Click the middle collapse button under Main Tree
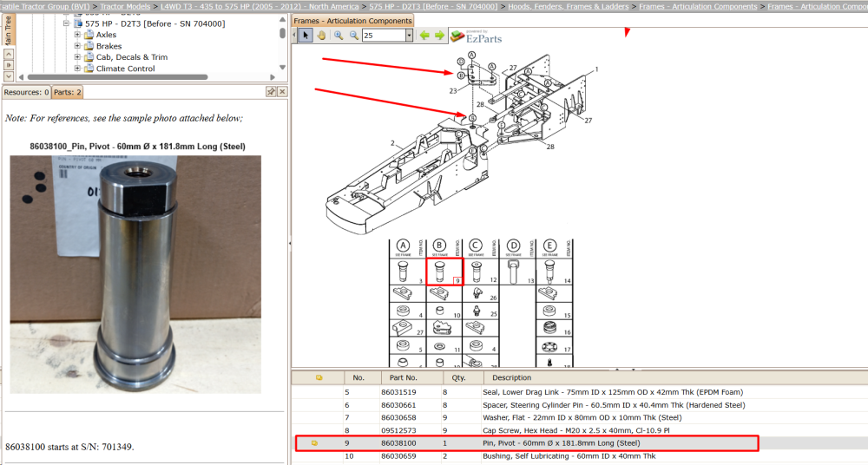Viewport: 868px width, 465px height. click(x=9, y=65)
